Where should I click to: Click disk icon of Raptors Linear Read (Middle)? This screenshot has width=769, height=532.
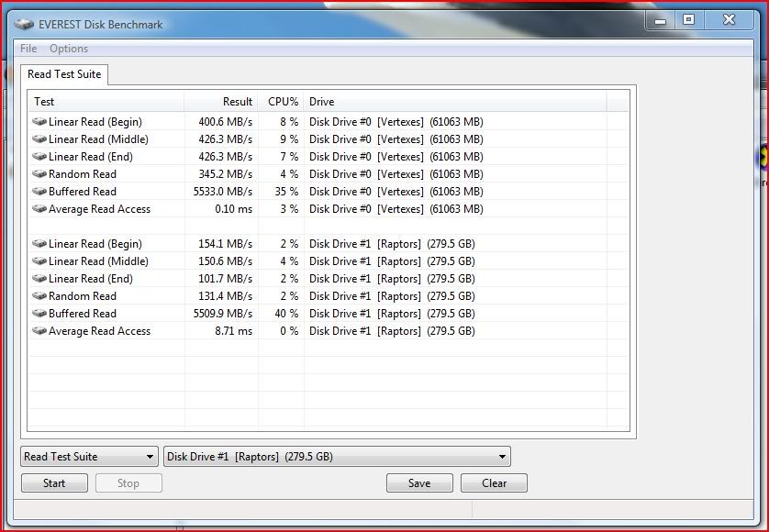tap(39, 260)
